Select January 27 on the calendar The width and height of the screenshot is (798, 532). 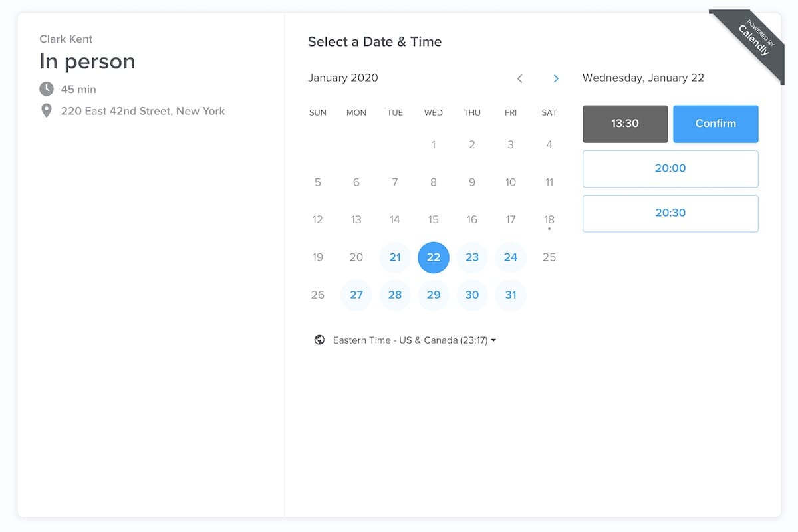(x=356, y=295)
